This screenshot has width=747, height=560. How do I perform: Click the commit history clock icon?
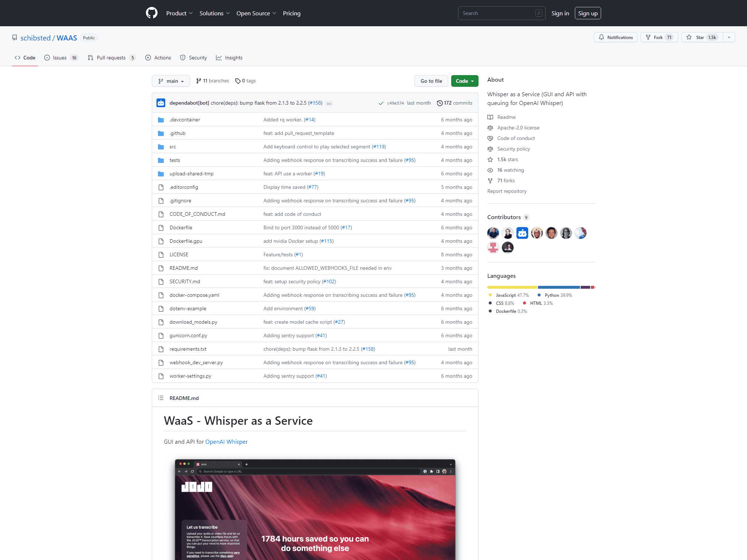pyautogui.click(x=440, y=103)
